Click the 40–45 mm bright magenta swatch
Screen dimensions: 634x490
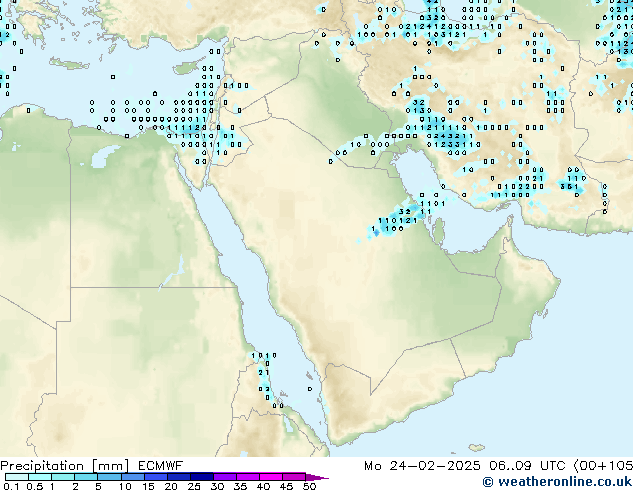point(271,477)
